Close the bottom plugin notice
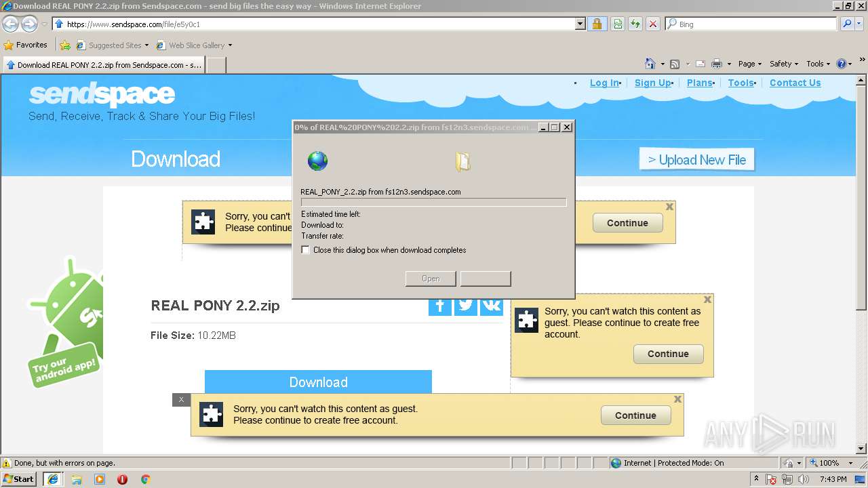Image resolution: width=868 pixels, height=488 pixels. click(677, 399)
